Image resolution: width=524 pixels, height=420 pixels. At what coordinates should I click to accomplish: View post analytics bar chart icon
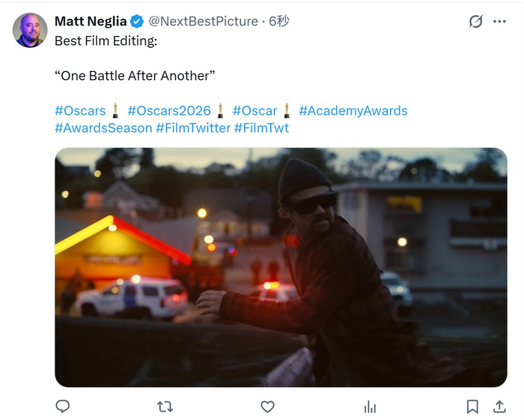coord(370,407)
